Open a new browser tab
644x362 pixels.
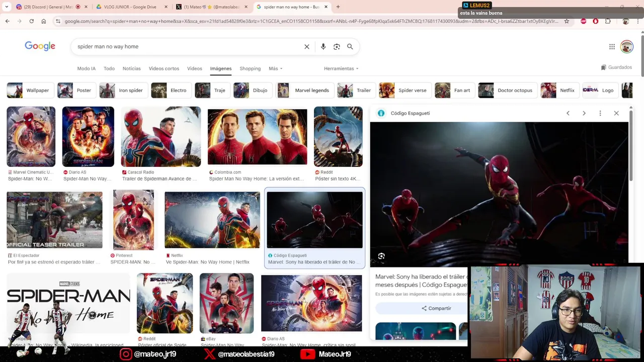(x=338, y=7)
